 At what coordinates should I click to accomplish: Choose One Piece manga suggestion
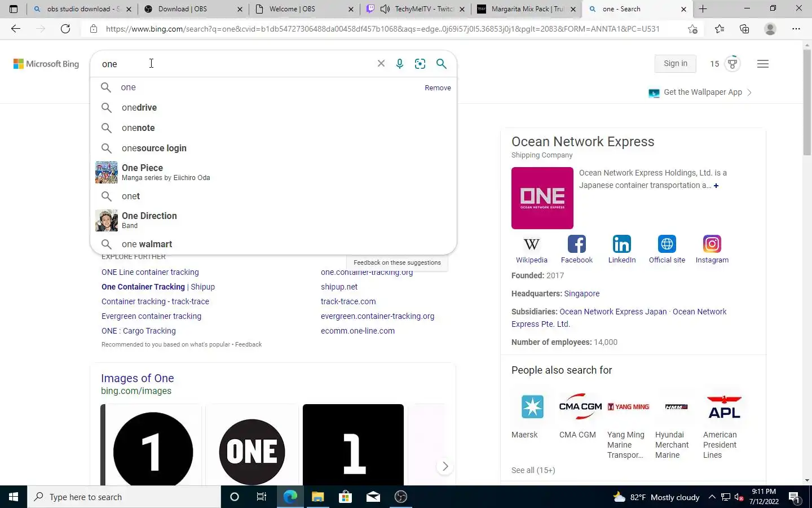pos(273,172)
